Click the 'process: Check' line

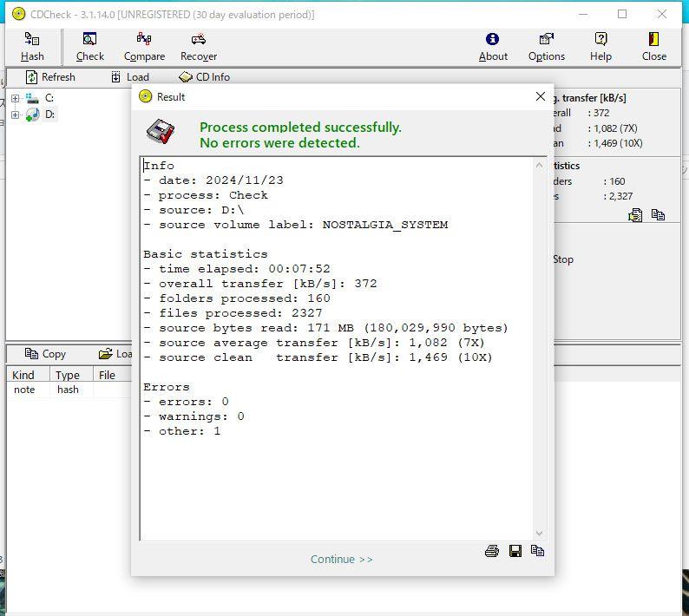point(205,195)
